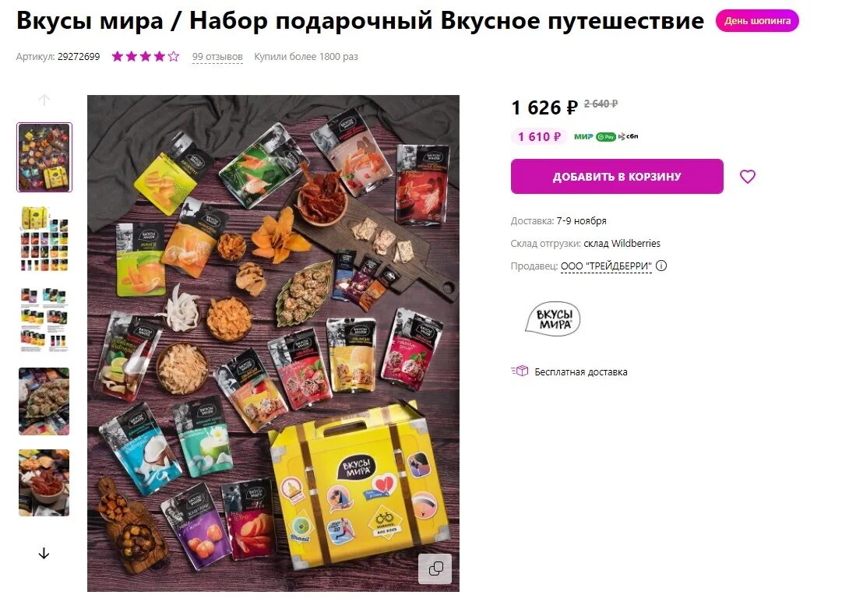The image size is (856, 616).
Task: Open similar images icon on main photo
Action: coord(435,569)
